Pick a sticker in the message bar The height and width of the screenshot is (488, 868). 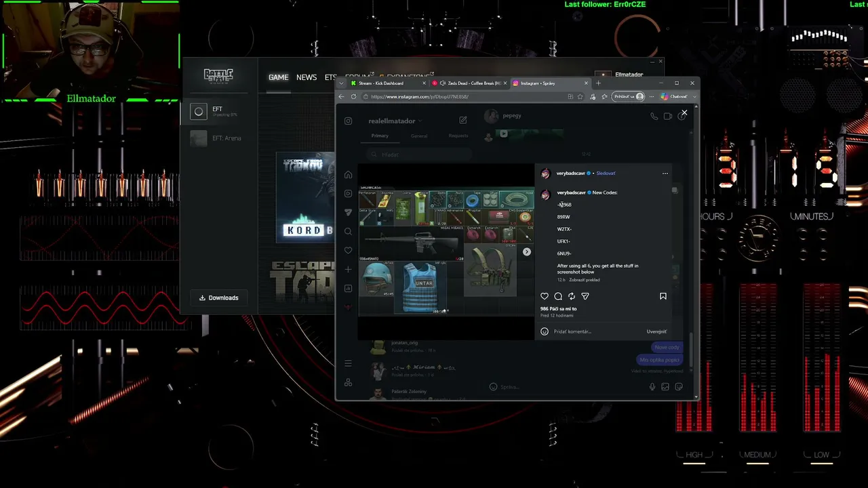point(678,387)
